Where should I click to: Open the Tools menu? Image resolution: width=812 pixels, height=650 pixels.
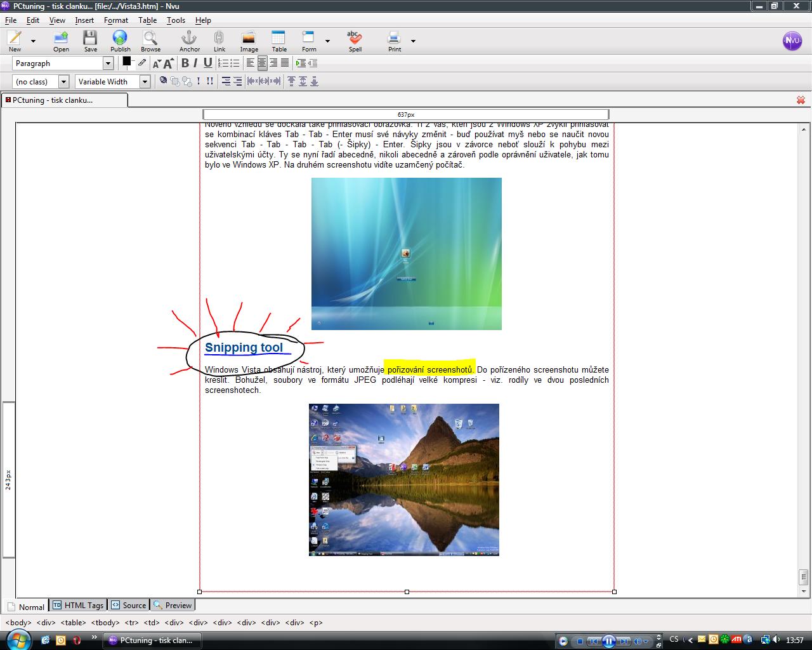[176, 20]
